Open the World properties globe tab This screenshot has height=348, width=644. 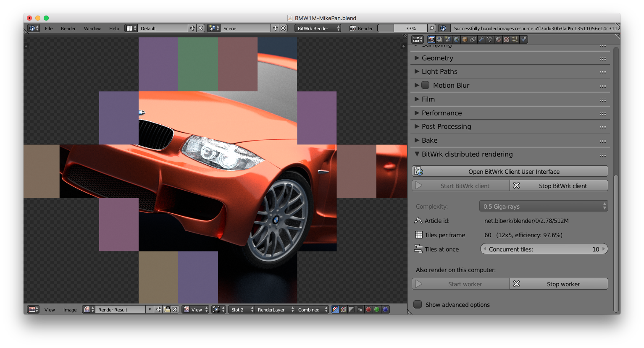[456, 39]
